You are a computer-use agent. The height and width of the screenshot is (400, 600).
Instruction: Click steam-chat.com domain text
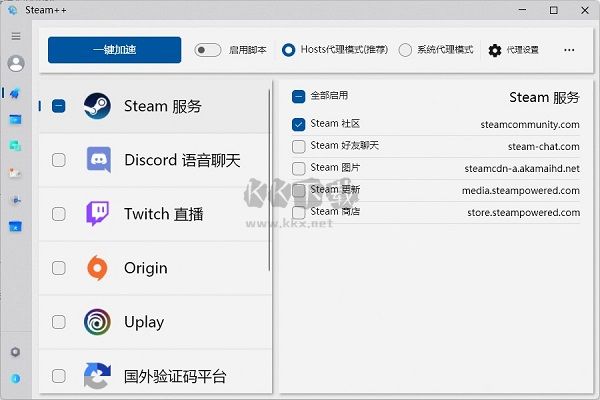(x=544, y=146)
